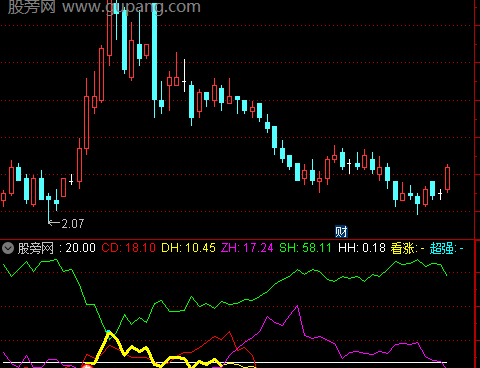Click the ZH: 17.24 value
Image resolution: width=480 pixels, height=368 pixels.
[247, 248]
